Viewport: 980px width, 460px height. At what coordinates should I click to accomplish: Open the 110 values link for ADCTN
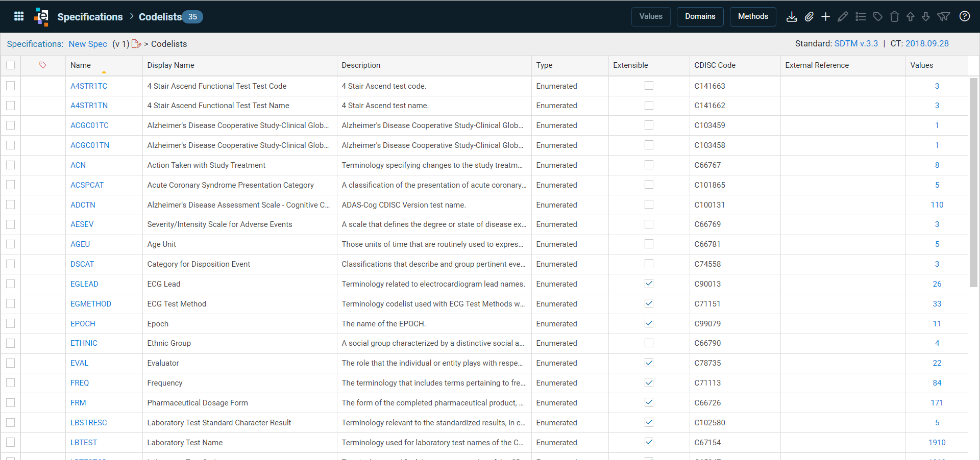937,205
